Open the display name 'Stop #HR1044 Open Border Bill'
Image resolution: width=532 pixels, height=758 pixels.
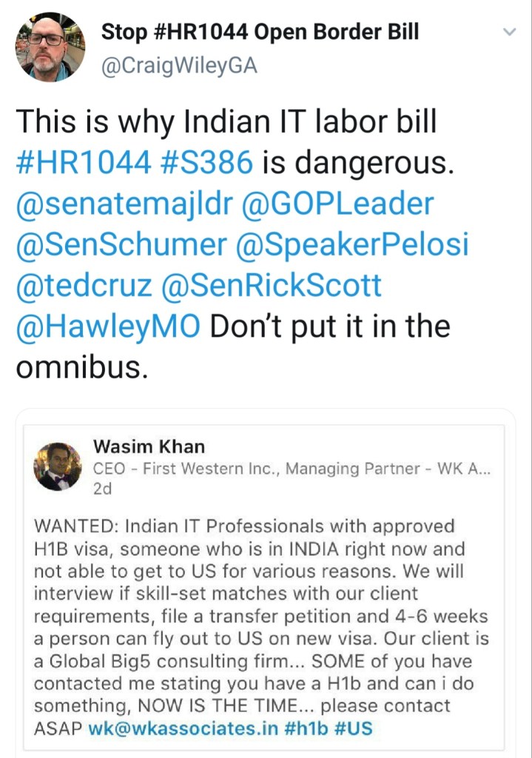260,32
